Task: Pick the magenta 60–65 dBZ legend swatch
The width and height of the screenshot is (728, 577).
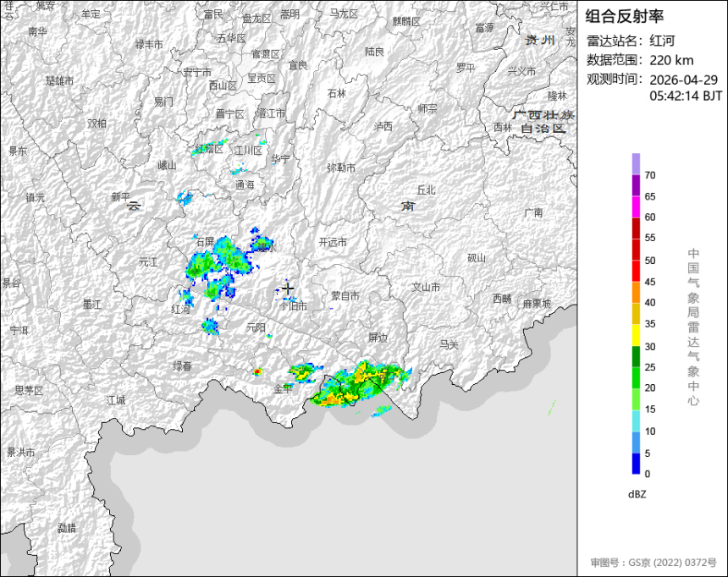Action: [636, 207]
